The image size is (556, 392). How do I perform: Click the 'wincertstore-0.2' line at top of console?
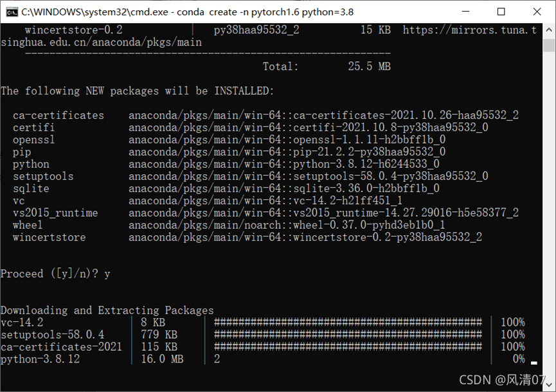click(74, 30)
